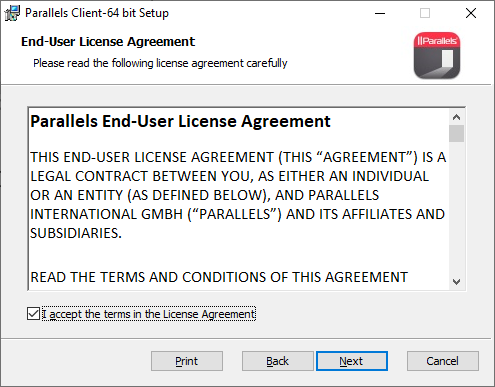
Task: Click the 'READ THE TERMS AND CONDITIONS' line
Action: click(x=219, y=277)
